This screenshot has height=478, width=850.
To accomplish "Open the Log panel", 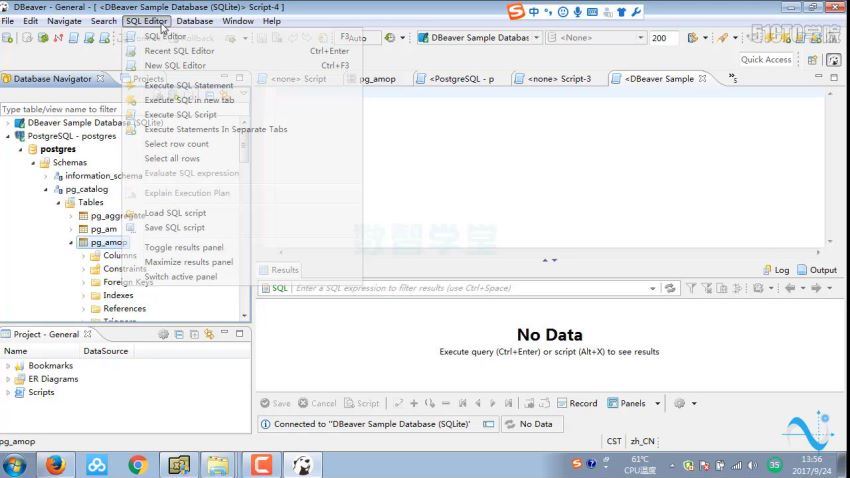I will 776,270.
